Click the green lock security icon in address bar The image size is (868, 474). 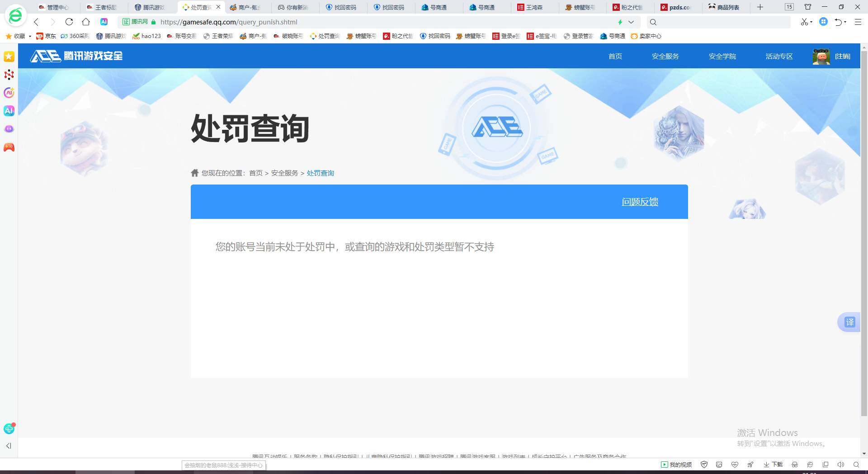pyautogui.click(x=154, y=22)
